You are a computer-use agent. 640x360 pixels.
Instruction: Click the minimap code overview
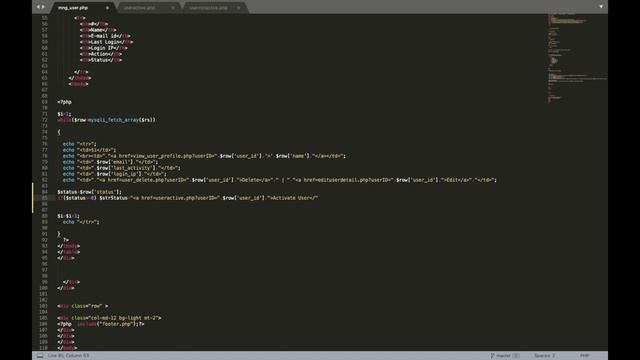coord(577,57)
